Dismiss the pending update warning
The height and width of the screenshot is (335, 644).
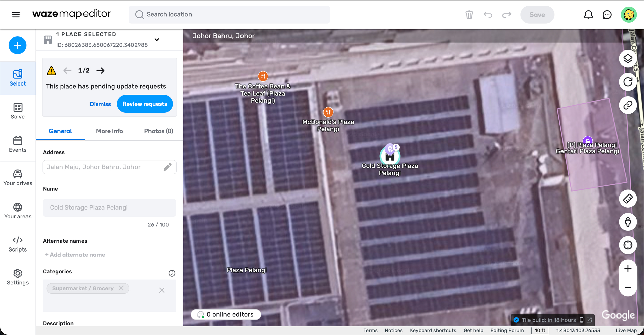(100, 104)
